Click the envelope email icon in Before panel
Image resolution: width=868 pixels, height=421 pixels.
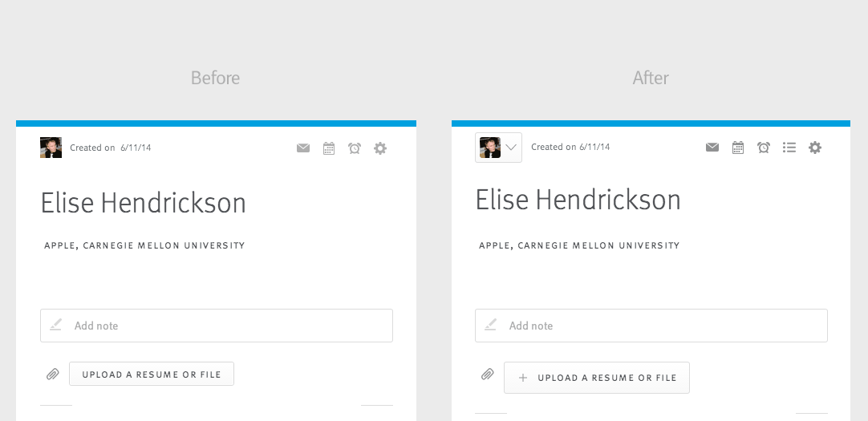pyautogui.click(x=302, y=148)
